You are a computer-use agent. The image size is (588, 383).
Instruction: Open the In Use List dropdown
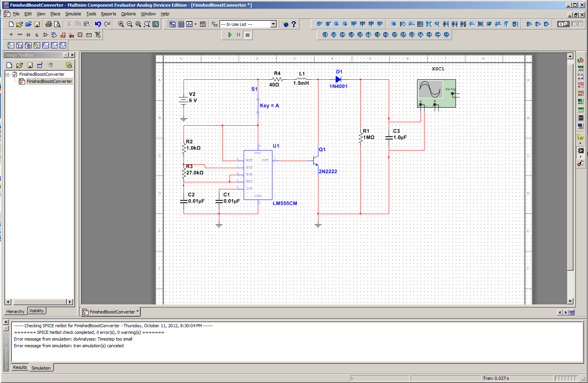(x=274, y=24)
